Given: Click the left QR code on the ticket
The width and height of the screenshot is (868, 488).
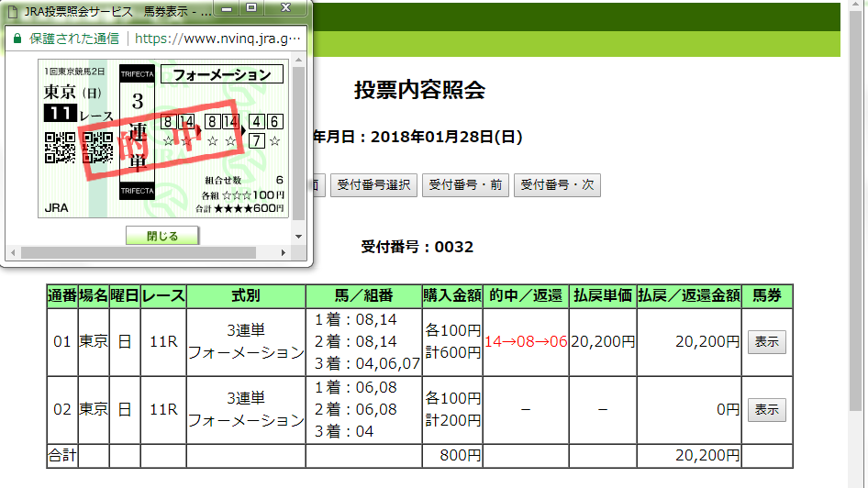Looking at the screenshot, I should coord(60,148).
